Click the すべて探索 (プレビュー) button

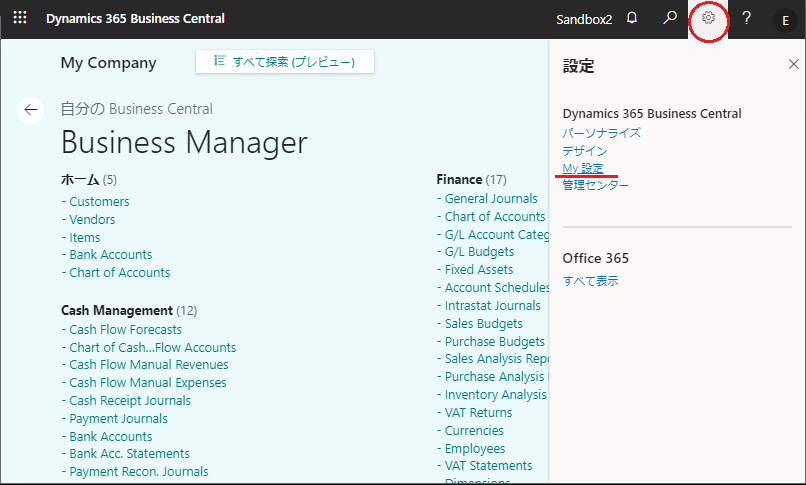[285, 62]
